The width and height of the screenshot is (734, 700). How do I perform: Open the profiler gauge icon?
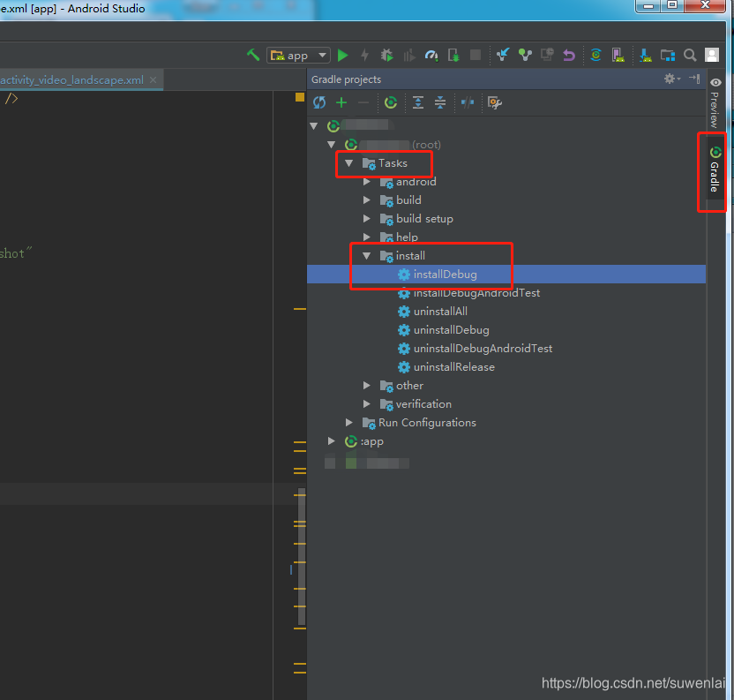tap(431, 56)
